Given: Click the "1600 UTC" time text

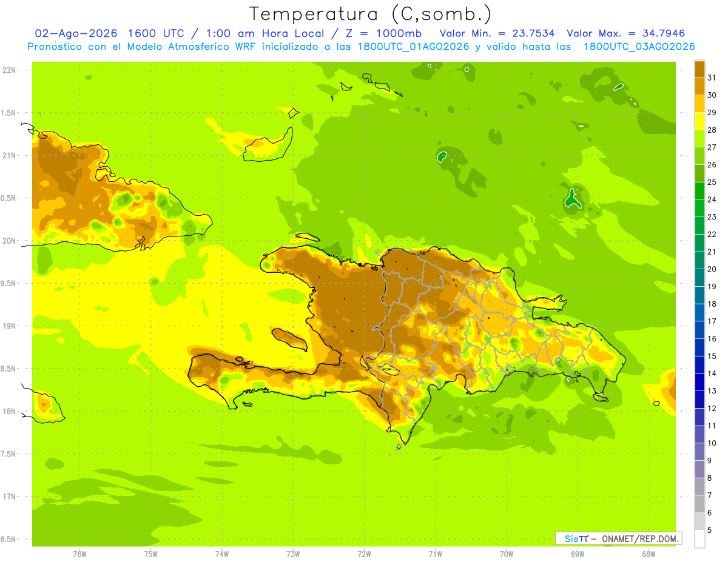Looking at the screenshot, I should pyautogui.click(x=157, y=33).
